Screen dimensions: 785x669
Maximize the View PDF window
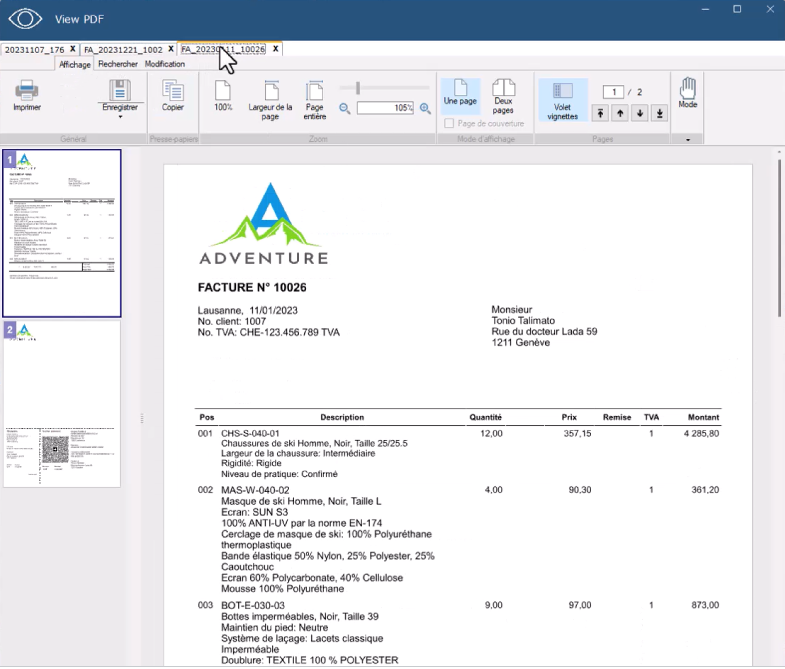pos(737,9)
